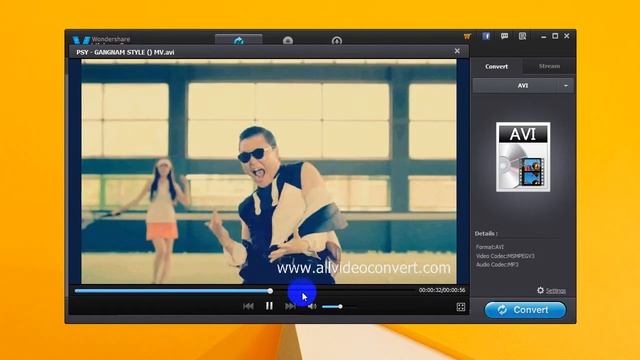Open the shopping cart icon
The image size is (640, 360).
(x=467, y=36)
